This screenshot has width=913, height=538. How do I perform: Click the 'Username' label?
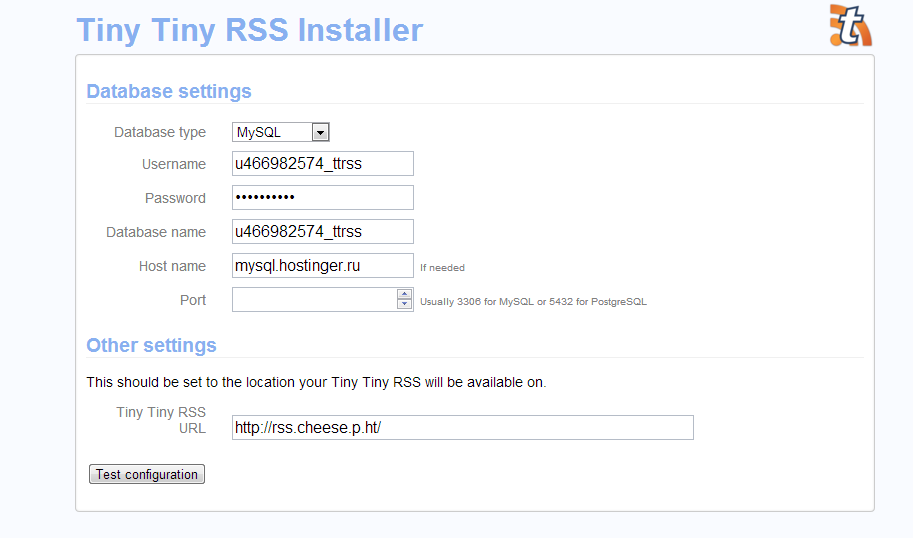click(174, 164)
